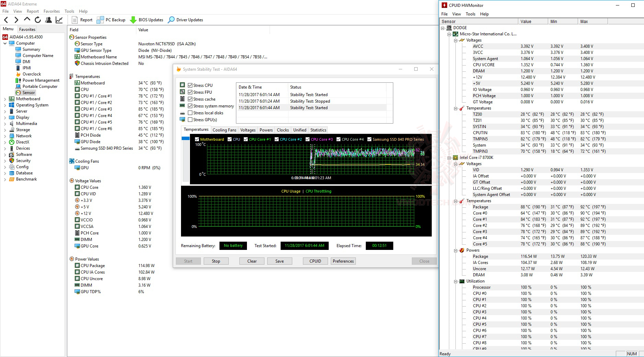Toggle Samsung SSD 840 PRO Series checkbox

click(x=369, y=139)
